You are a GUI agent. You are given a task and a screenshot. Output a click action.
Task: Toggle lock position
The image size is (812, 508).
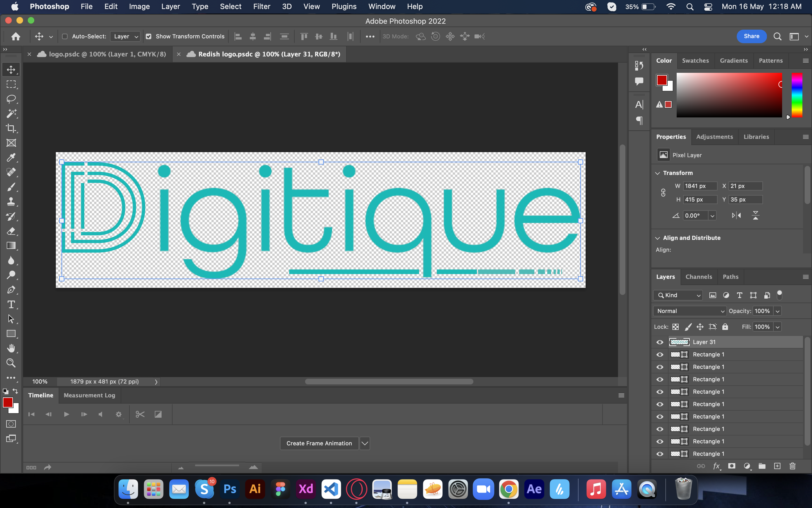700,327
